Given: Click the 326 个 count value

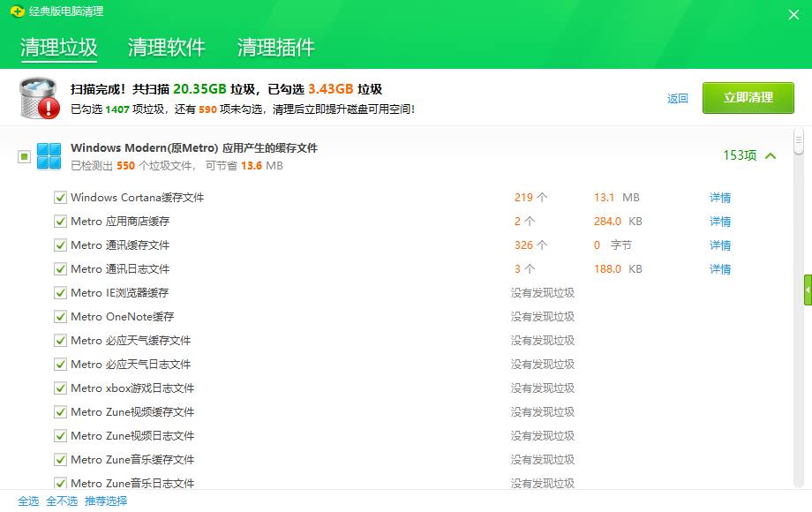Looking at the screenshot, I should (x=530, y=245).
